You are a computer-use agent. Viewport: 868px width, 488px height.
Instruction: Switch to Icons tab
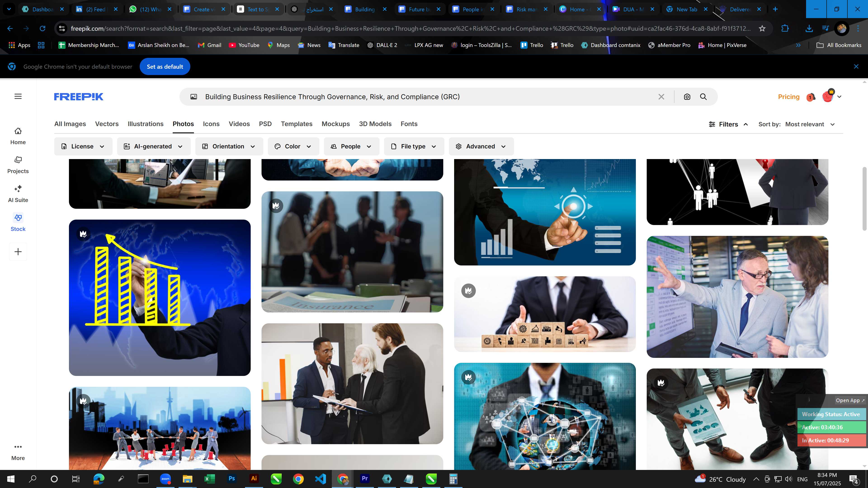pyautogui.click(x=211, y=124)
